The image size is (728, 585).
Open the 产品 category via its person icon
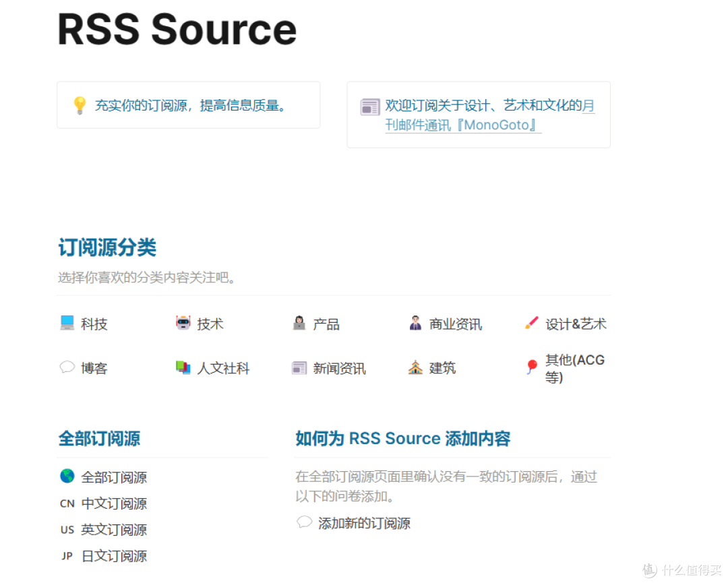click(299, 323)
